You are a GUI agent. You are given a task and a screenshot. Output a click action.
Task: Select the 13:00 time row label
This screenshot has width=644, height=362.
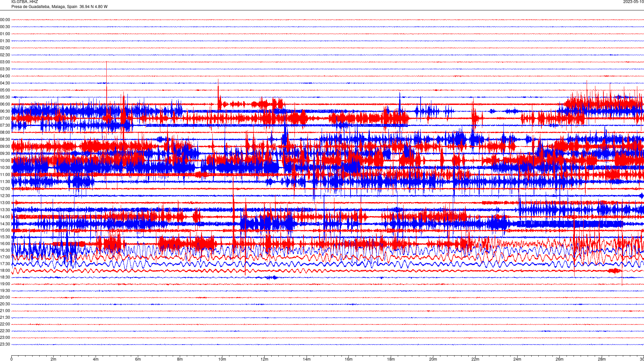pyautogui.click(x=5, y=203)
